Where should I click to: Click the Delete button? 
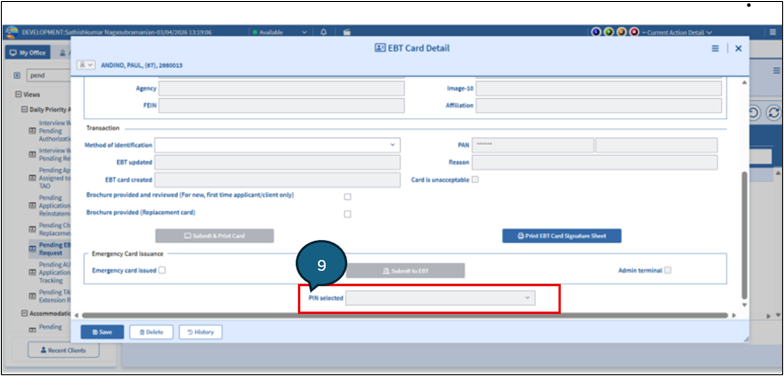(151, 332)
